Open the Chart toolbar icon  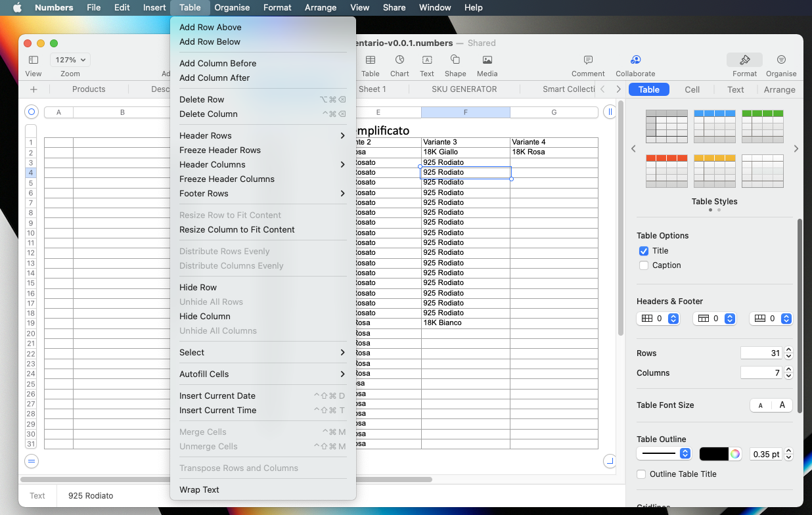pos(399,60)
